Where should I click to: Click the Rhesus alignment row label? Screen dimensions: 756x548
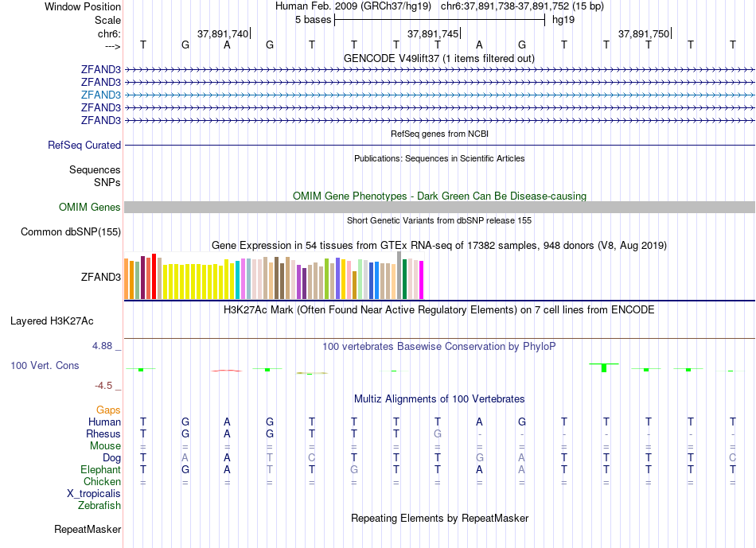[x=103, y=434]
